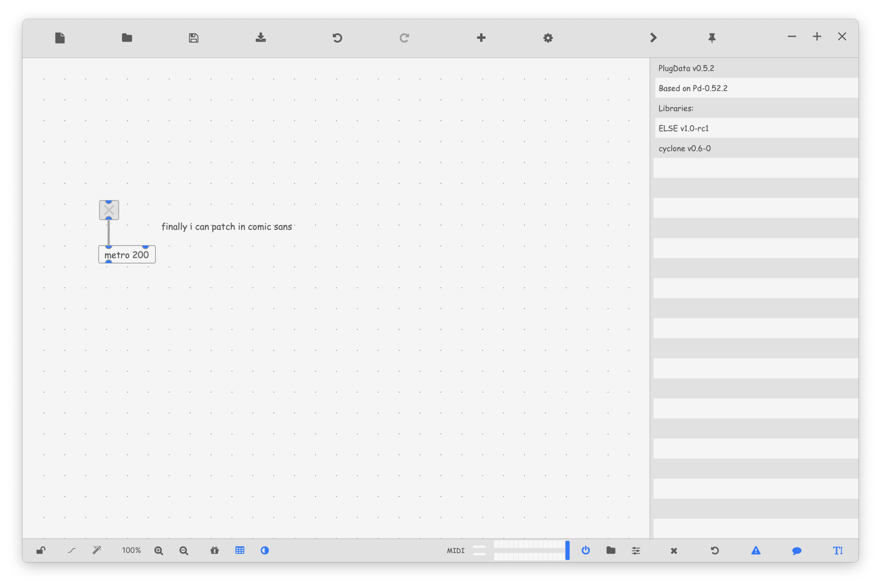The width and height of the screenshot is (881, 588).
Task: Select the curved connection style icon
Action: [71, 550]
